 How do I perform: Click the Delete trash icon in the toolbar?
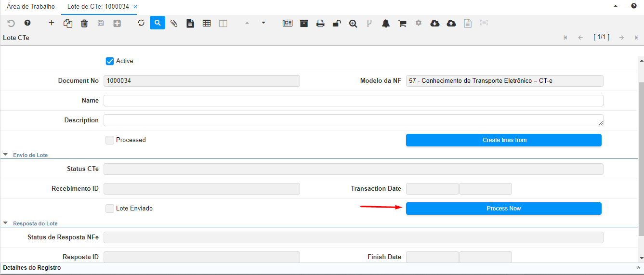pyautogui.click(x=84, y=23)
